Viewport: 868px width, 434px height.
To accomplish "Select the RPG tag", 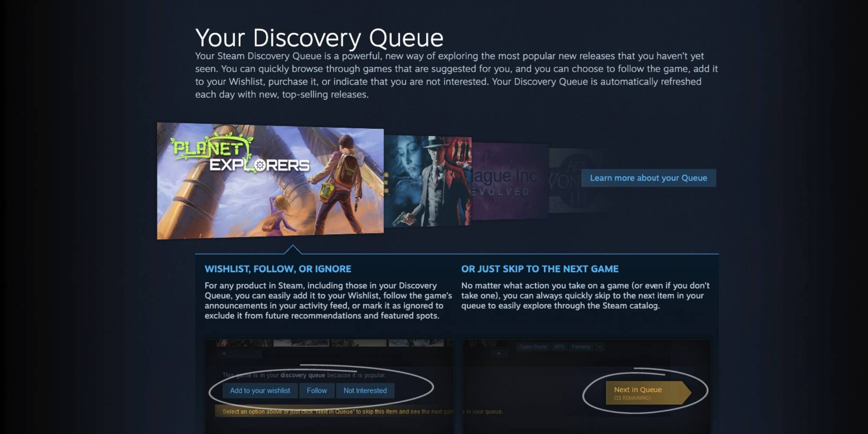I will (559, 347).
